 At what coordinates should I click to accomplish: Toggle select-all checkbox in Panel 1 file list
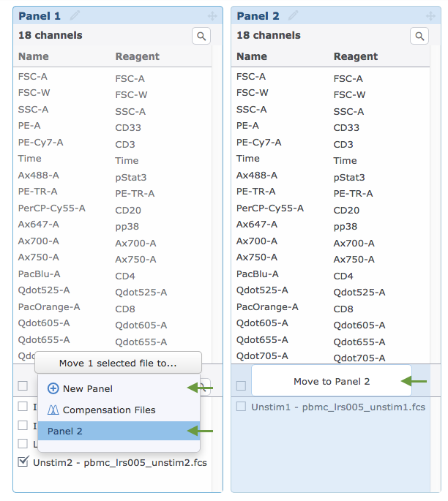pos(23,385)
